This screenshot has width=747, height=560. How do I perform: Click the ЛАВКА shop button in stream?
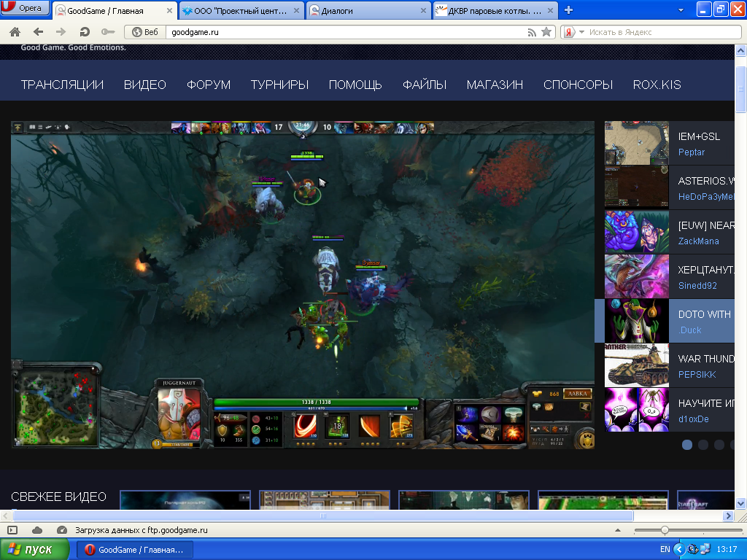pos(578,394)
